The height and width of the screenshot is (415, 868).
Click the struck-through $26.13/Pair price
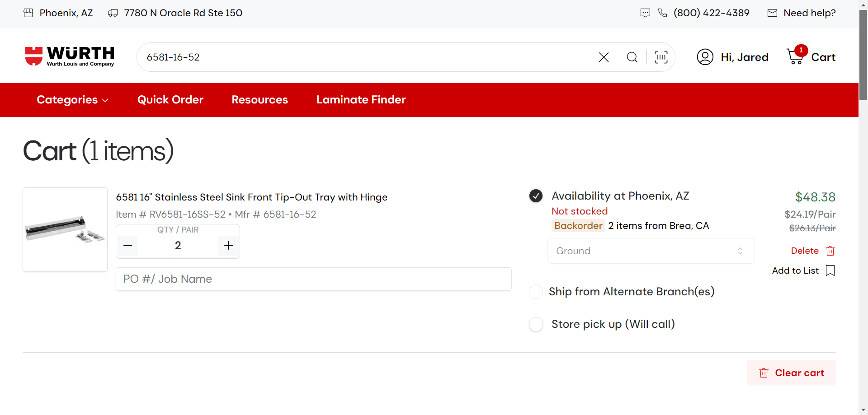[812, 228]
